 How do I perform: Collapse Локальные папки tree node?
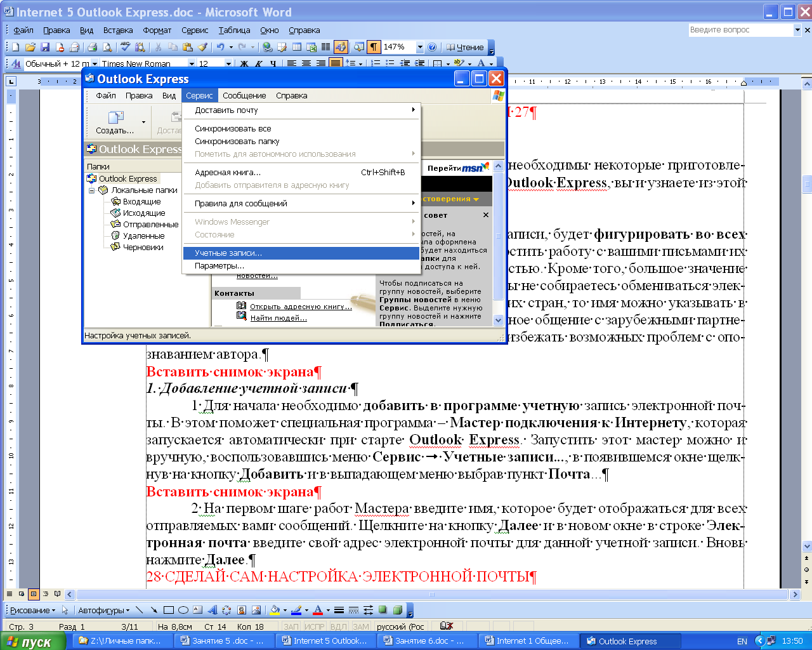(92, 190)
